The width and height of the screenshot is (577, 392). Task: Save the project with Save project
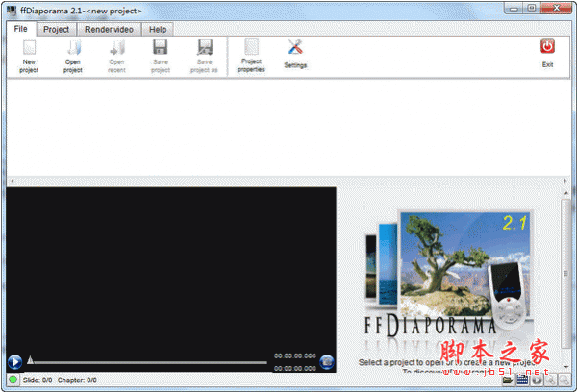pyautogui.click(x=161, y=57)
